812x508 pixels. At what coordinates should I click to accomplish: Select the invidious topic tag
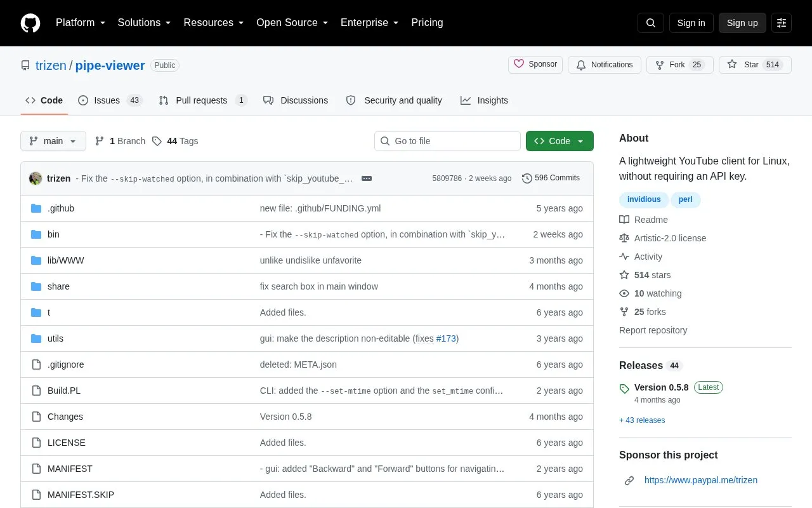pos(644,200)
